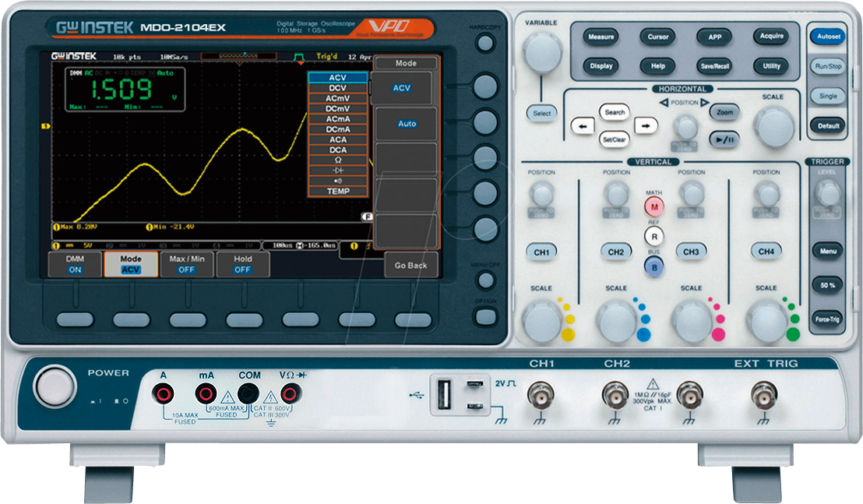The width and height of the screenshot is (863, 504).
Task: Click the CH1 BNC input connector
Action: point(541,397)
